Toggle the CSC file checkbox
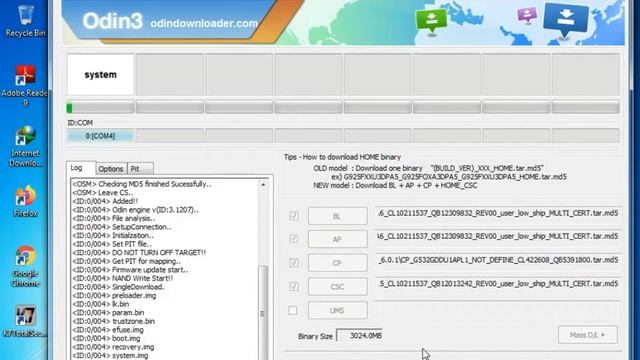This screenshot has height=360, width=640. coord(293,287)
